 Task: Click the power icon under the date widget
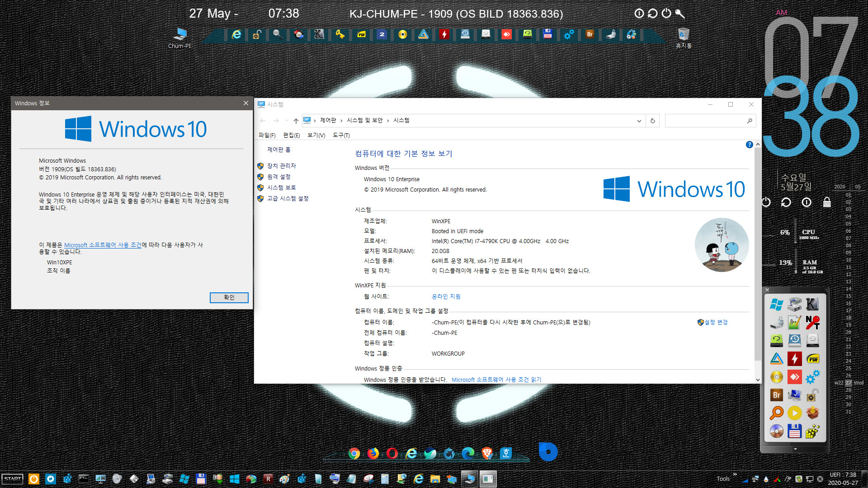click(x=766, y=202)
